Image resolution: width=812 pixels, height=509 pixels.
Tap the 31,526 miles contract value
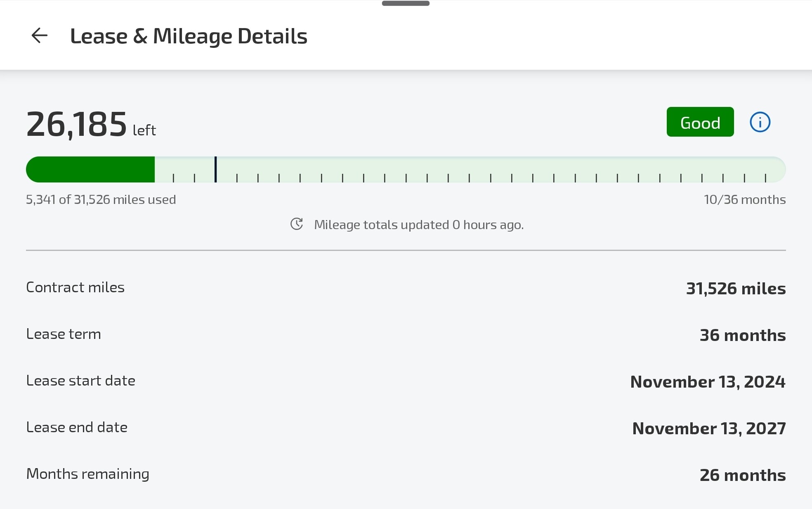736,289
